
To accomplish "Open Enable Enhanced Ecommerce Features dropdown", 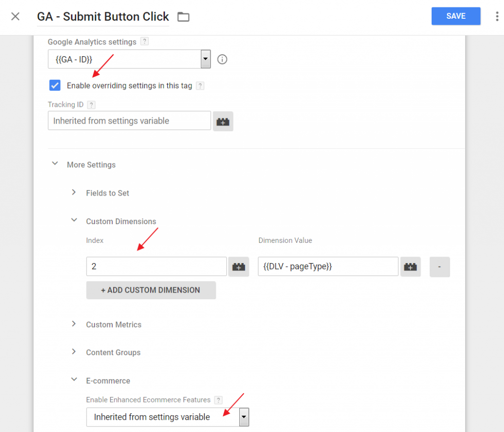I will [167, 417].
